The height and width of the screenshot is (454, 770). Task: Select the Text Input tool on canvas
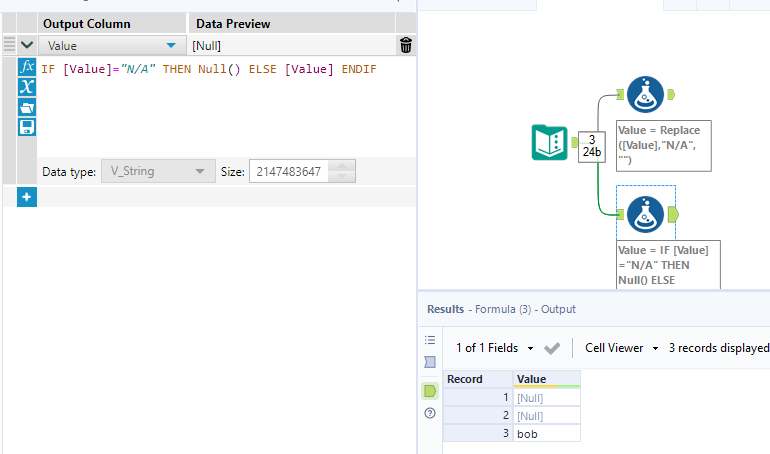click(x=549, y=144)
